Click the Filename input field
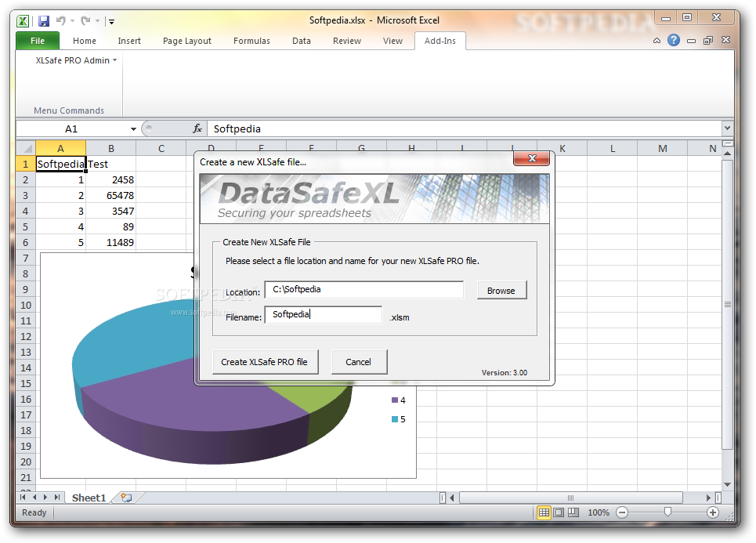 tap(324, 314)
